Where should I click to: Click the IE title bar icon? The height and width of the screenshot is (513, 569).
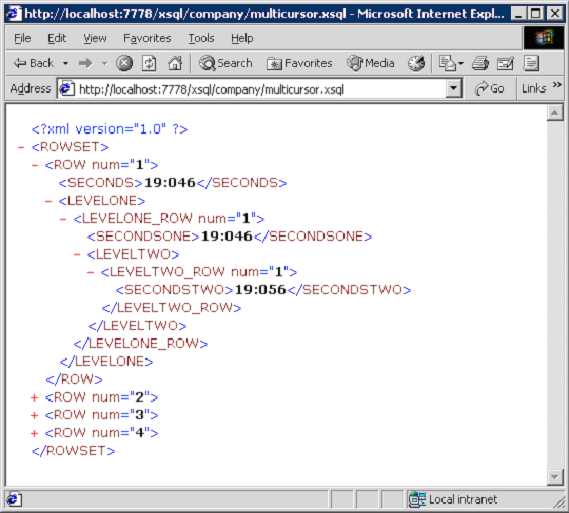coord(14,14)
